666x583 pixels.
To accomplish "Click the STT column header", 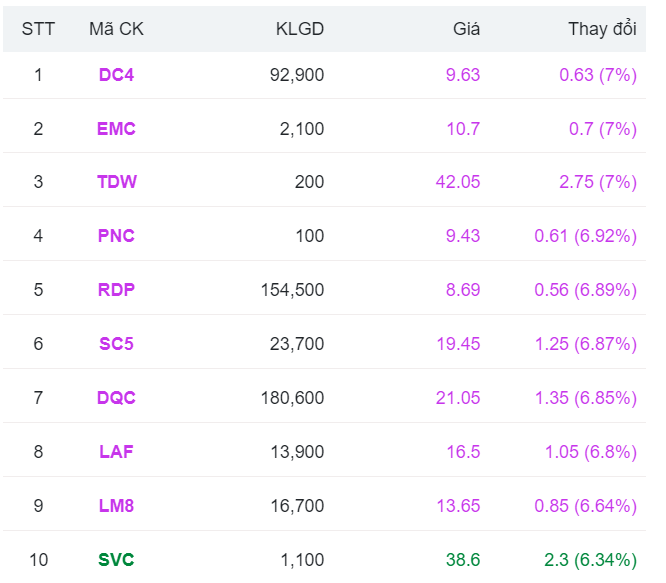I will (x=38, y=29).
